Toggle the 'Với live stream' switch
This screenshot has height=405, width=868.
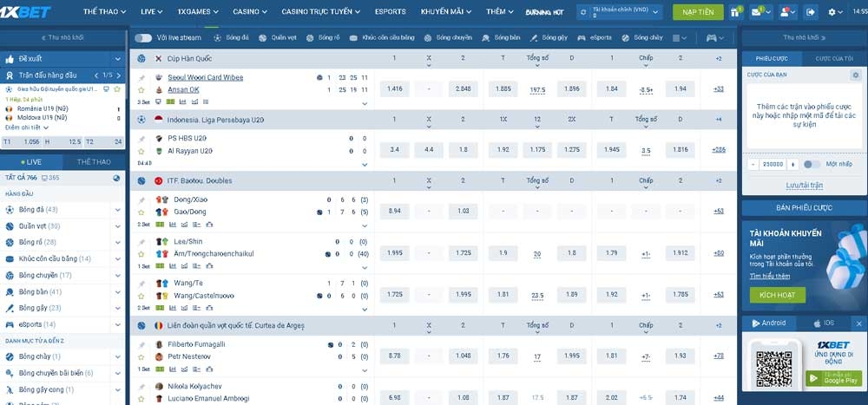pyautogui.click(x=143, y=37)
